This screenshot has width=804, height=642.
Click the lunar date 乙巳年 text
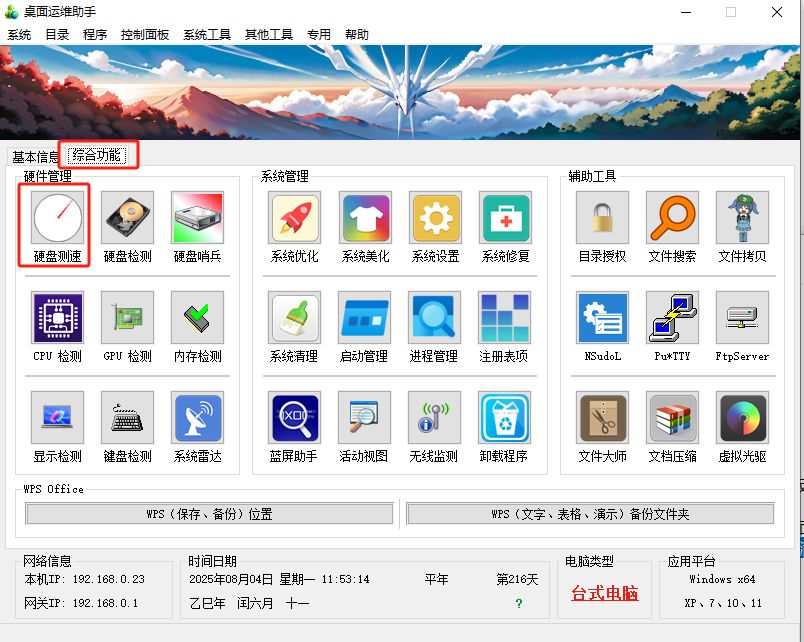pos(207,603)
